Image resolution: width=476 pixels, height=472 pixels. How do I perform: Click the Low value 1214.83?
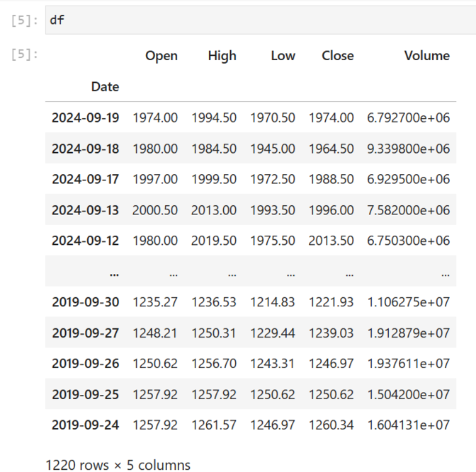(273, 302)
